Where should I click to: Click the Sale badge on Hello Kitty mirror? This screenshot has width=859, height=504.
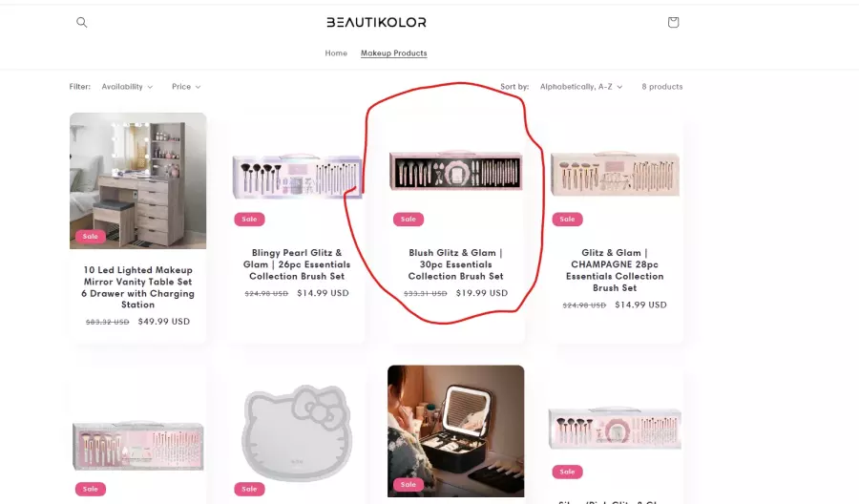(x=249, y=489)
